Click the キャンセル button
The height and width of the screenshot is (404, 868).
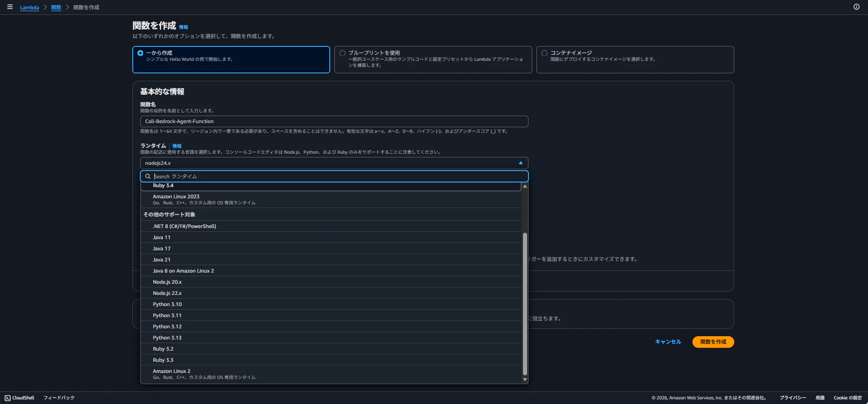668,342
